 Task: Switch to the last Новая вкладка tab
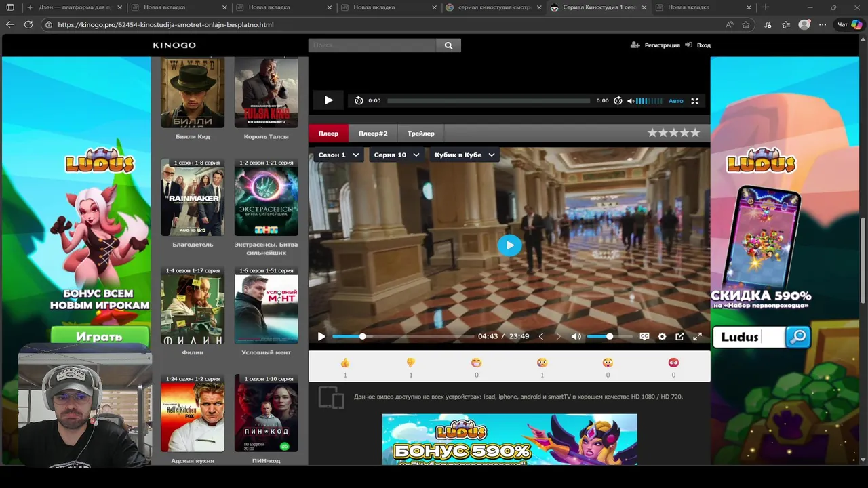(x=704, y=7)
